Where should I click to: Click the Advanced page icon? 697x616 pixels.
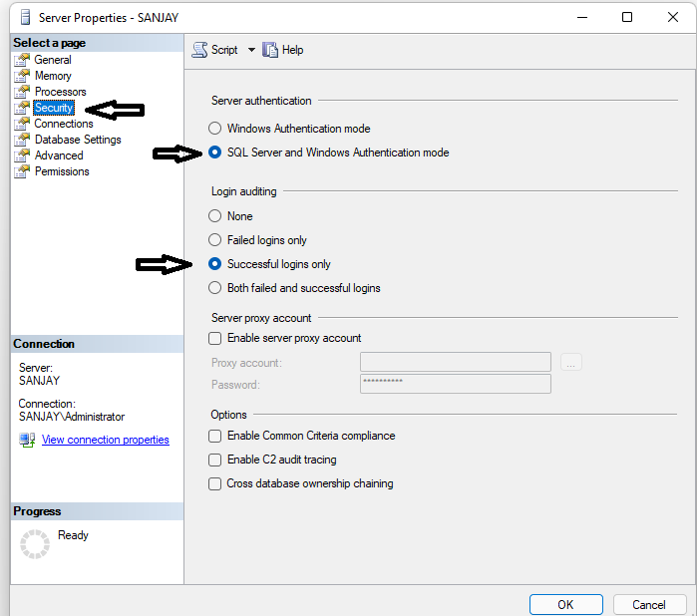(22, 155)
